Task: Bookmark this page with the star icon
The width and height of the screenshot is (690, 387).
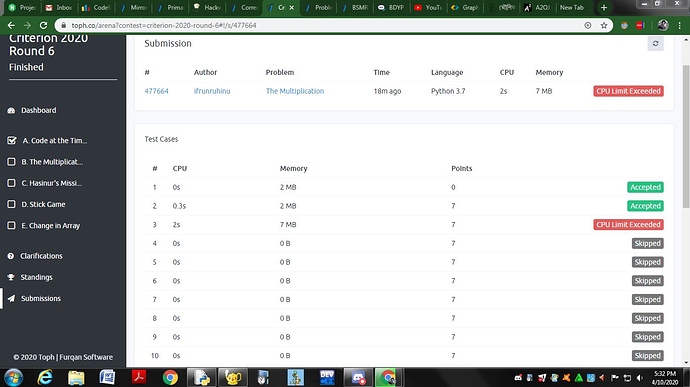Action: pyautogui.click(x=604, y=26)
